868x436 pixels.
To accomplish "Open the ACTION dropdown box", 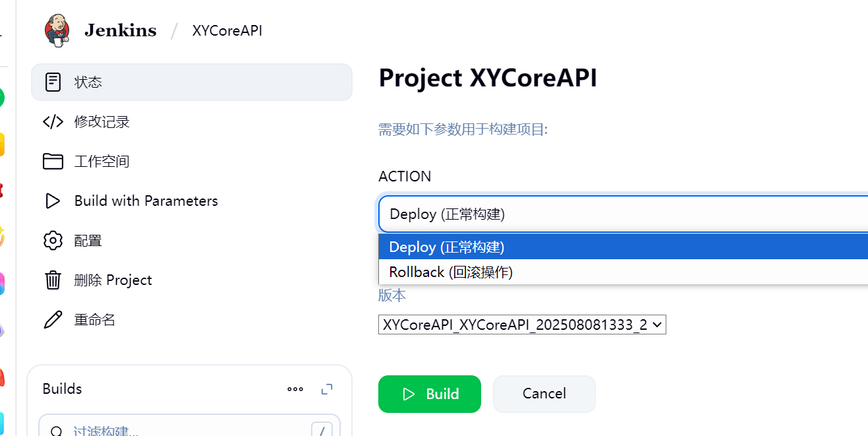I will point(623,214).
